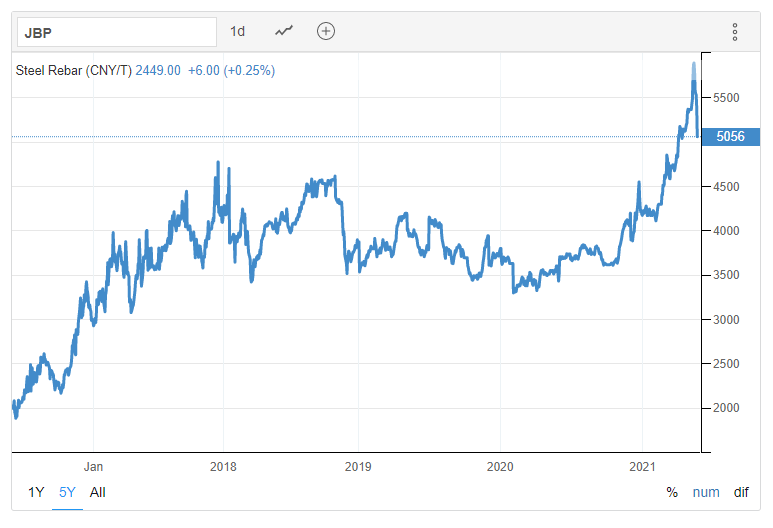This screenshot has height=528, width=773.
Task: Click the JBP symbol input field
Action: pyautogui.click(x=117, y=33)
